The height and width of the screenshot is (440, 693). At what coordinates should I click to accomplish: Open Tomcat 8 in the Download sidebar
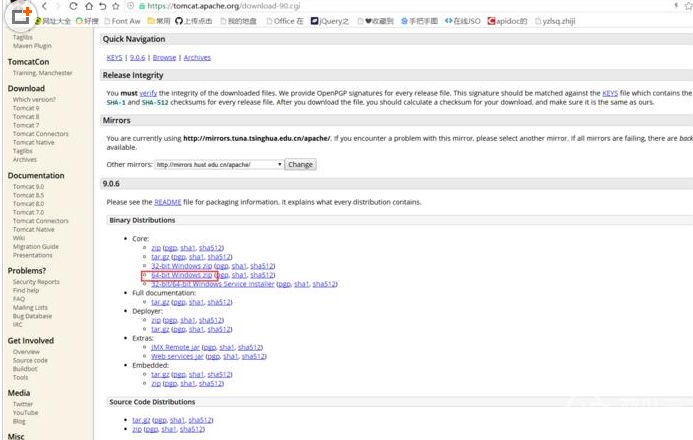click(26, 117)
